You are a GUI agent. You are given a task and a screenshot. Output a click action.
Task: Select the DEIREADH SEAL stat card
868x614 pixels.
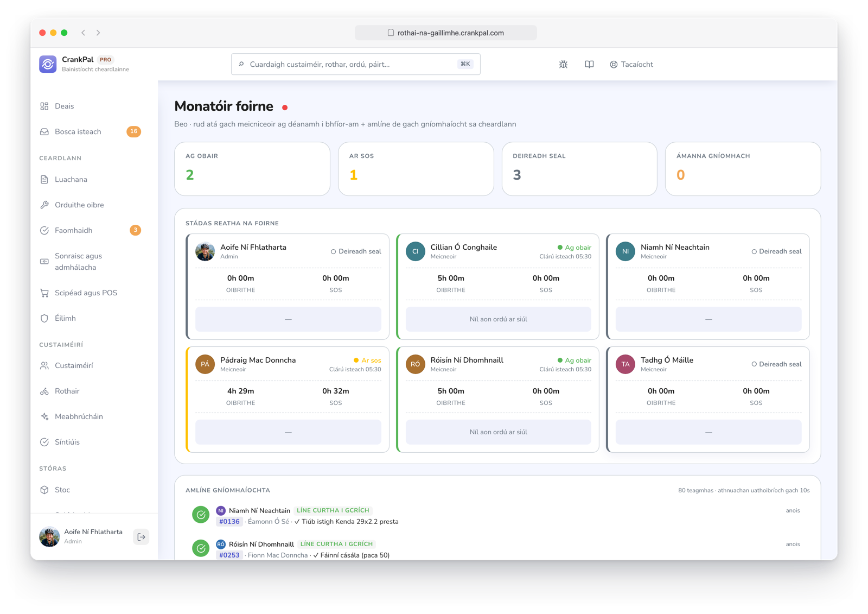(x=579, y=169)
